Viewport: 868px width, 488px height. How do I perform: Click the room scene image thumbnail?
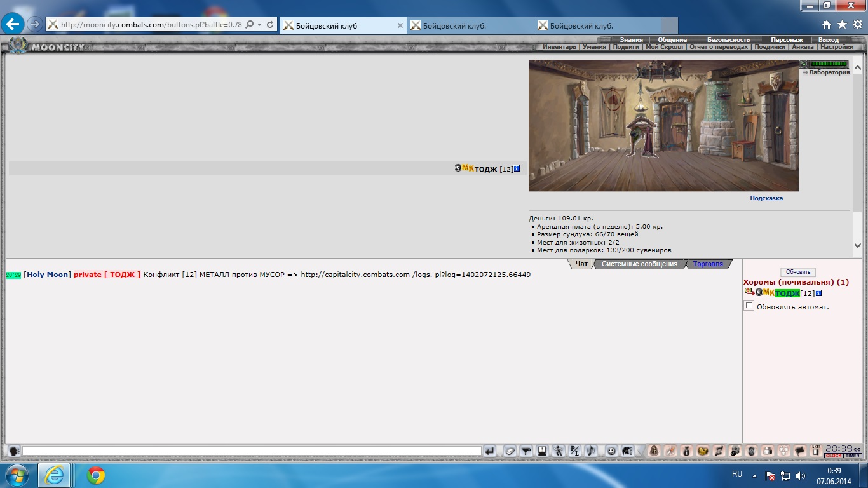663,126
